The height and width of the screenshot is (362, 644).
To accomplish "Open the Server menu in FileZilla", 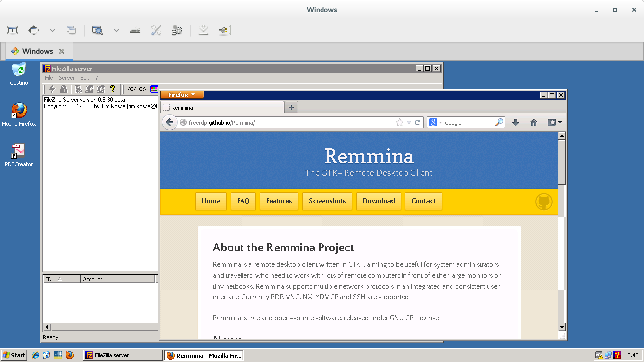I will [67, 78].
